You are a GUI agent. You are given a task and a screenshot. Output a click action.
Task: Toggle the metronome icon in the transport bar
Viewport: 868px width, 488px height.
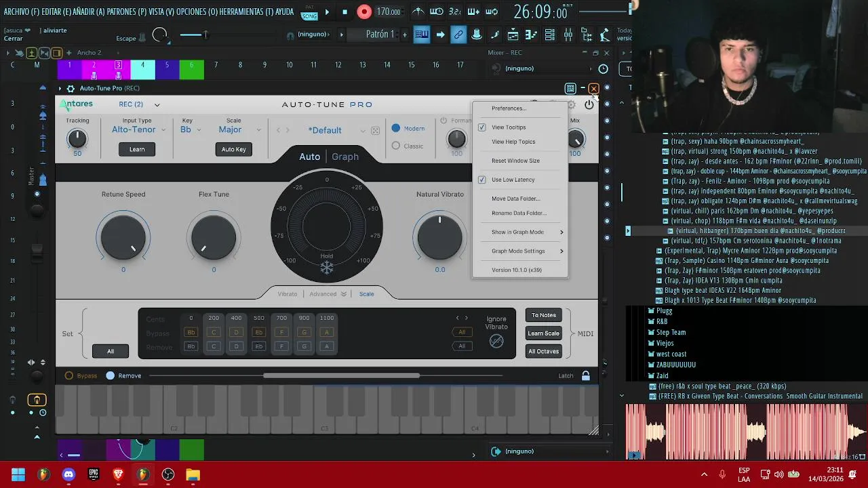(x=418, y=12)
